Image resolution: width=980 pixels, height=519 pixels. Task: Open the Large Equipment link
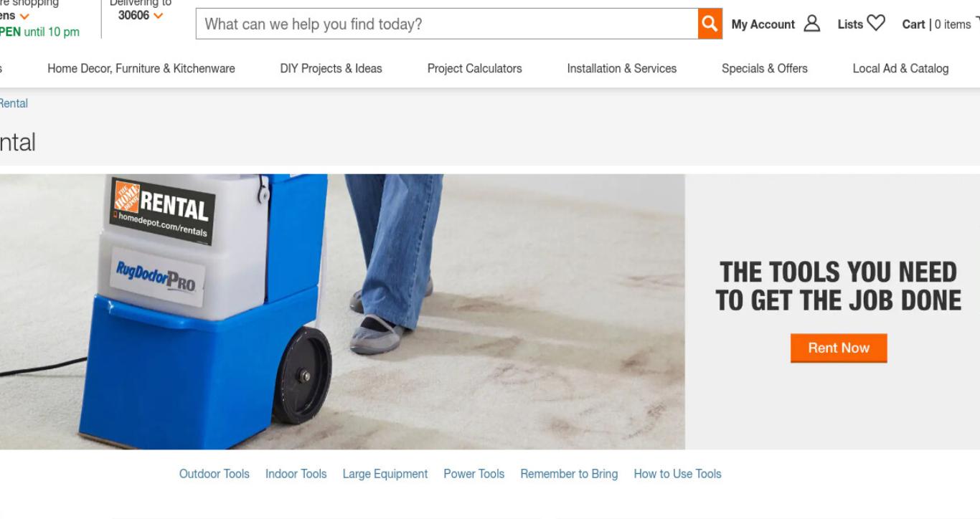point(385,474)
